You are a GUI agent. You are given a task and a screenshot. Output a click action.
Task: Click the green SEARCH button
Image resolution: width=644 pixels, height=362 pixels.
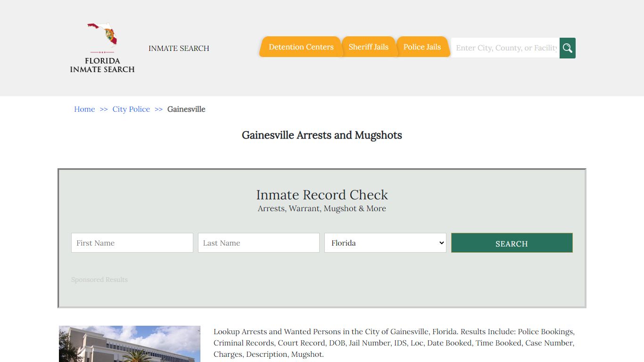pyautogui.click(x=512, y=243)
